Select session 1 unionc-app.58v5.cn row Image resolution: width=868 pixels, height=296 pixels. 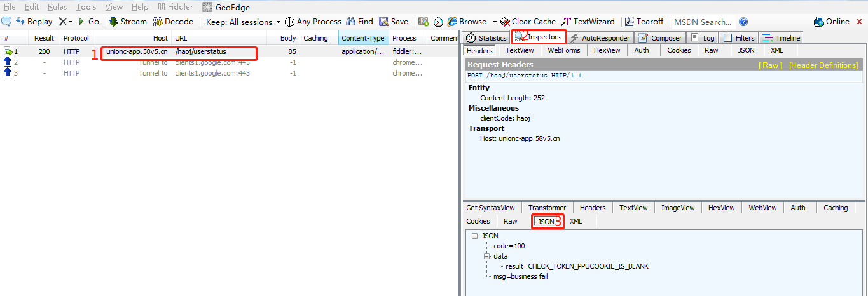click(x=229, y=51)
